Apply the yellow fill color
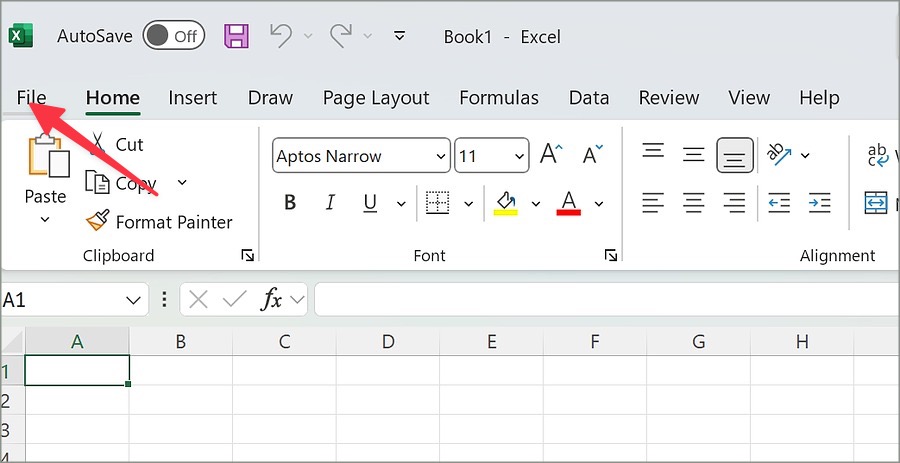This screenshot has width=900, height=463. [506, 203]
